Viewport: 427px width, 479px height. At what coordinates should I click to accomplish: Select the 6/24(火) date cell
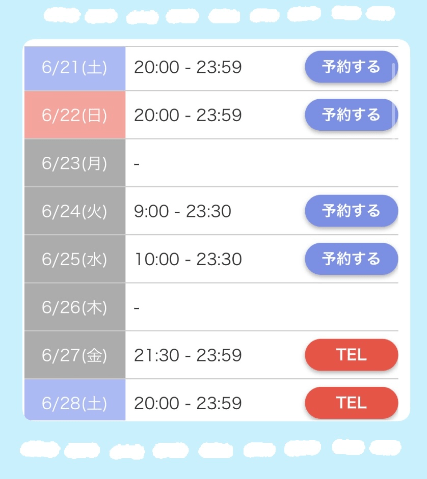pos(75,211)
